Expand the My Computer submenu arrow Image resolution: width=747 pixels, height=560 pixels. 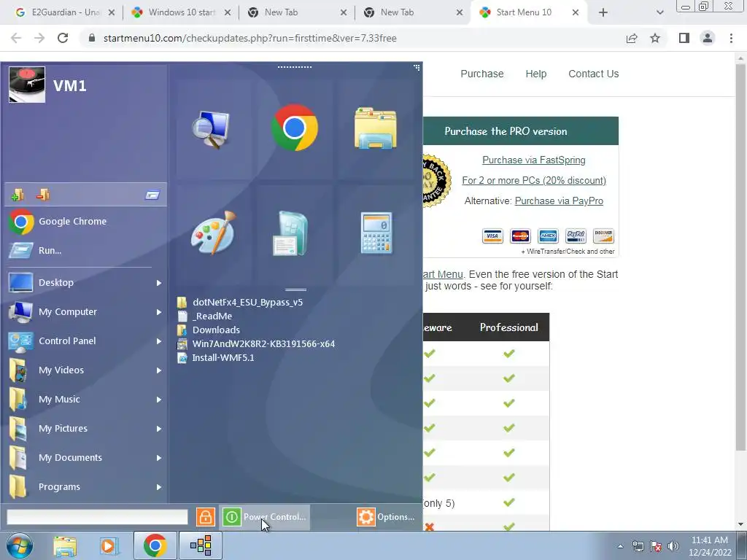[x=159, y=312]
